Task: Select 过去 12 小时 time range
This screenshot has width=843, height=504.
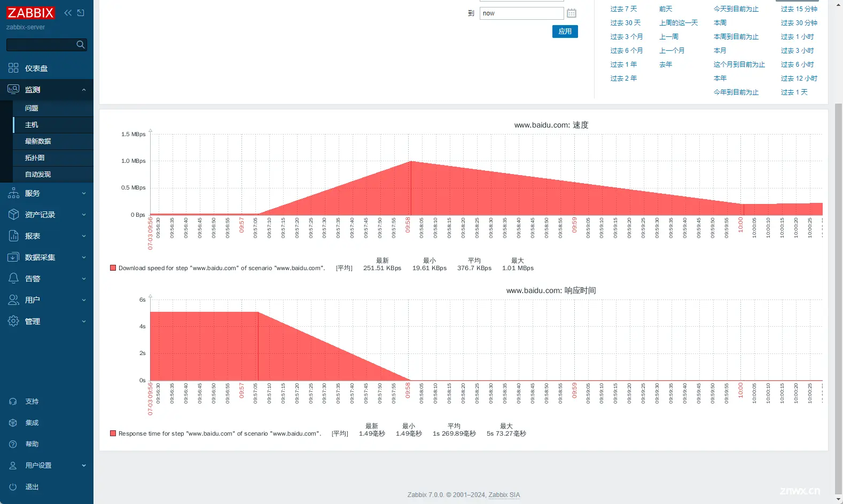Action: point(799,78)
